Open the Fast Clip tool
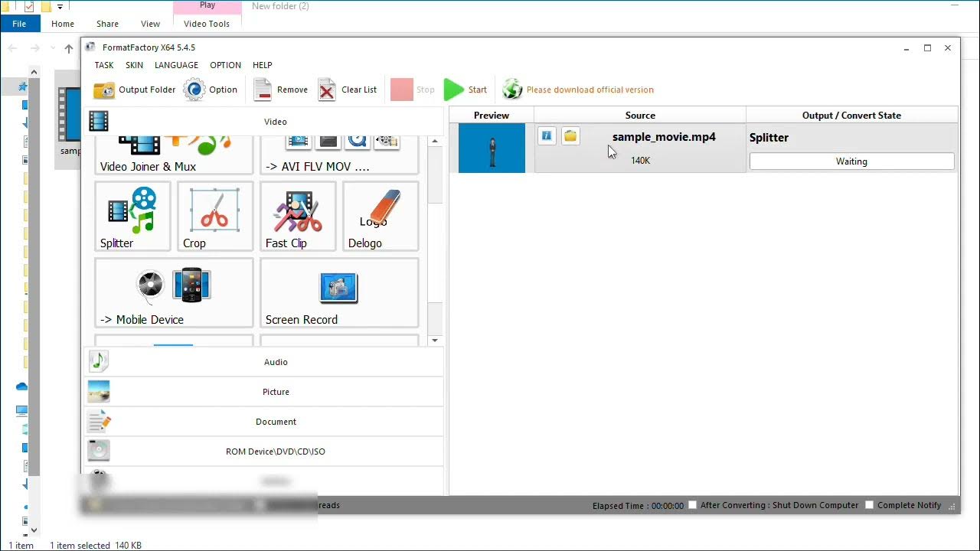 tap(298, 217)
